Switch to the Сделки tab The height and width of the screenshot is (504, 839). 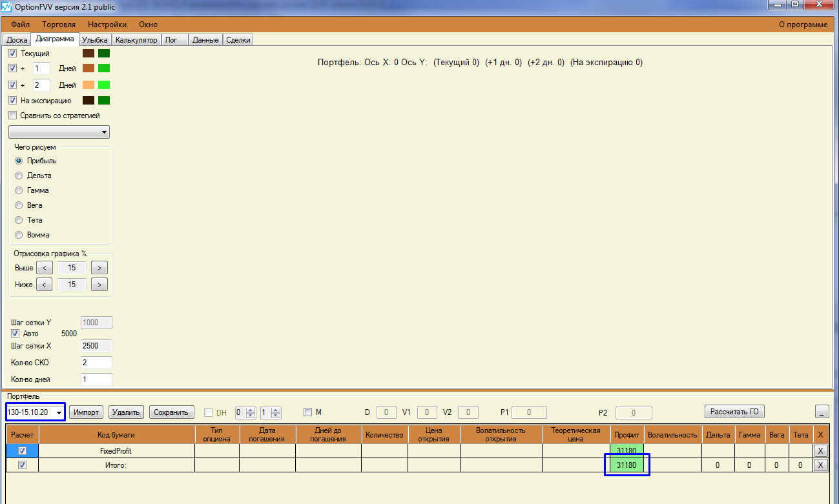(x=238, y=40)
